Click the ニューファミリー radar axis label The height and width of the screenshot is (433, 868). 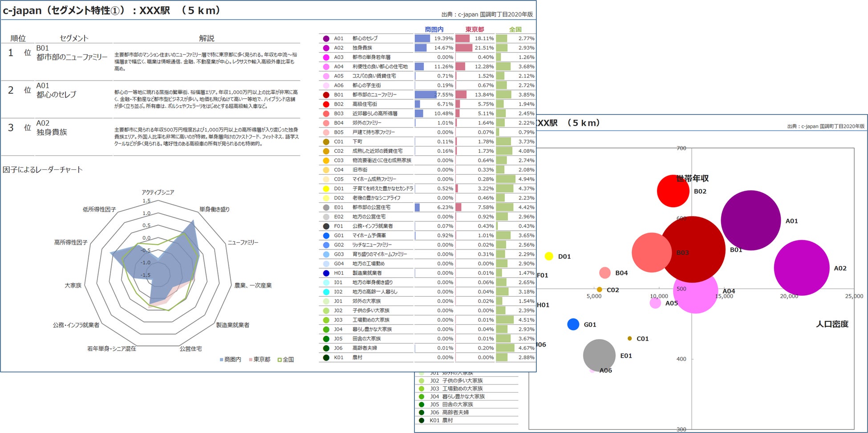243,242
